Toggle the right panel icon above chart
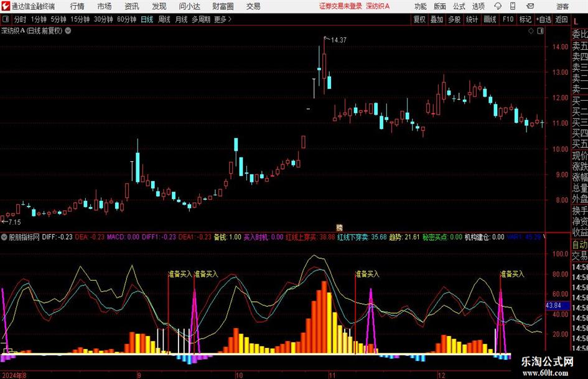The height and width of the screenshot is (379, 588). (x=540, y=31)
